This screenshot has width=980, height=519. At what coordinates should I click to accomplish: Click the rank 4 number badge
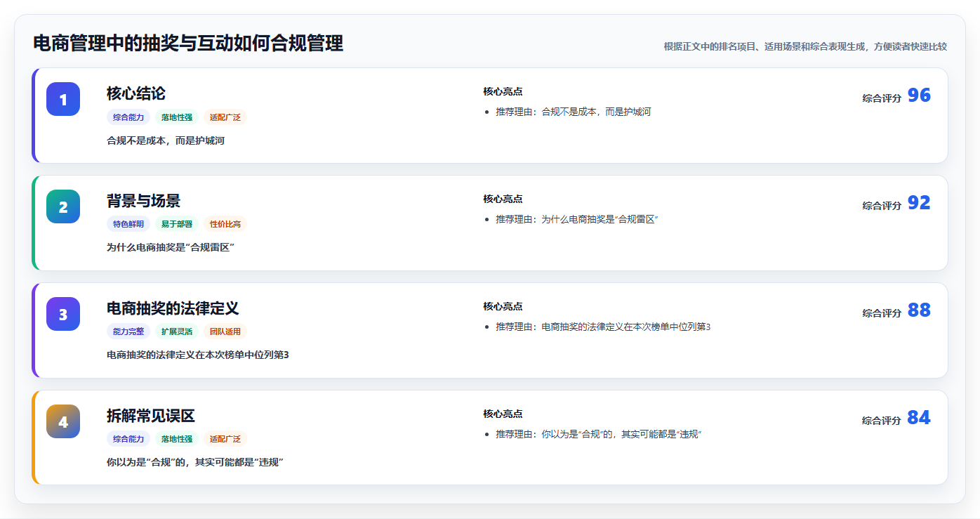(63, 421)
